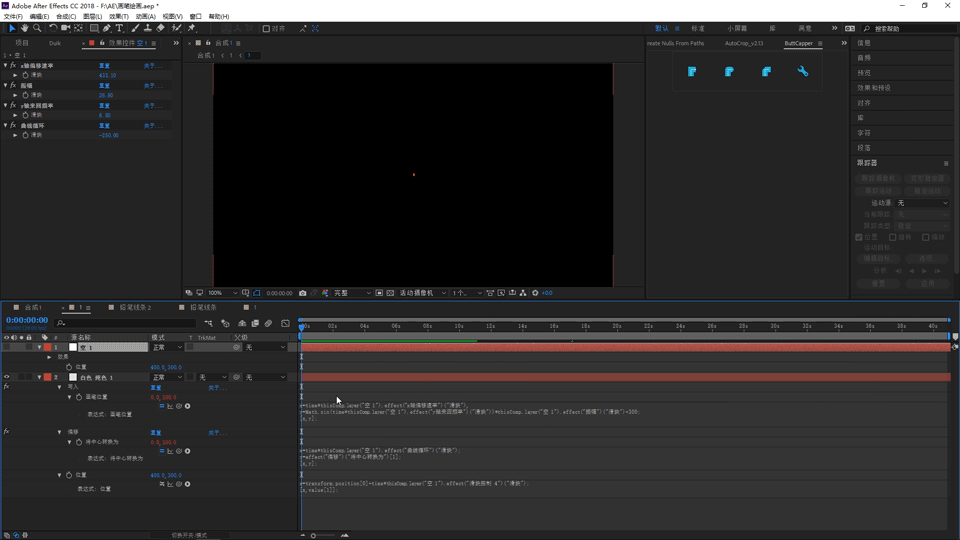Viewport: 960px width, 540px height.
Task: Select the Rotation tool
Action: click(x=53, y=28)
